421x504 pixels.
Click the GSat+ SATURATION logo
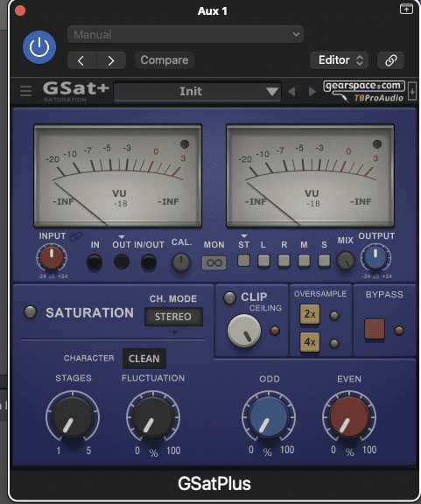75,91
